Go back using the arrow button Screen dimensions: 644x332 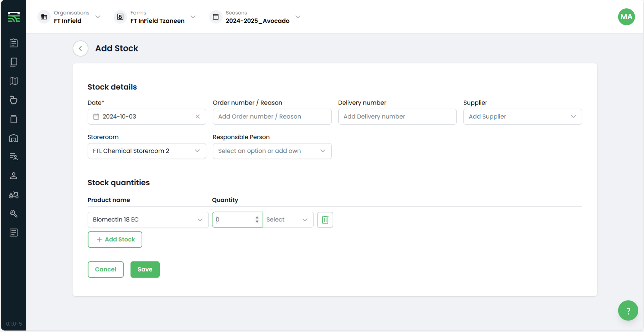click(81, 49)
